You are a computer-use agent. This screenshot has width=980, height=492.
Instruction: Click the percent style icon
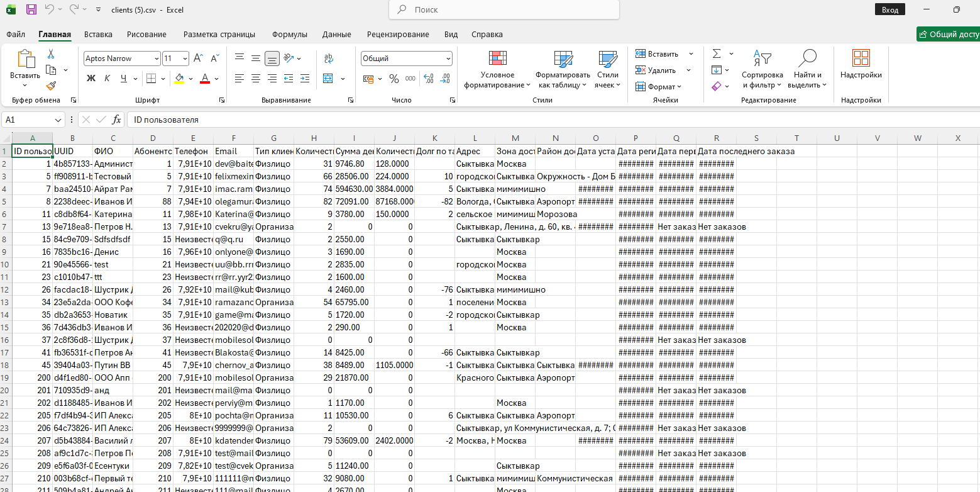tap(394, 79)
